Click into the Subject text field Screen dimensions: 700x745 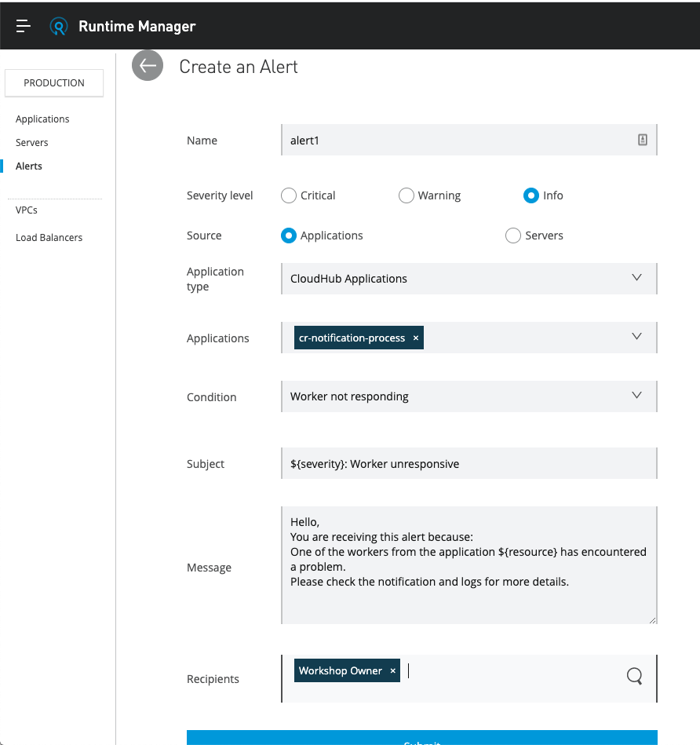pyautogui.click(x=468, y=464)
